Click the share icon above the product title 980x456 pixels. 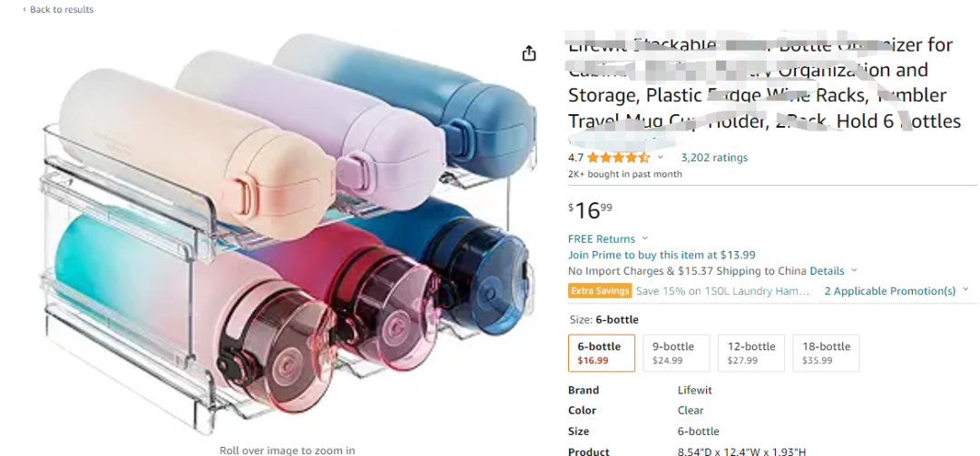click(x=529, y=53)
